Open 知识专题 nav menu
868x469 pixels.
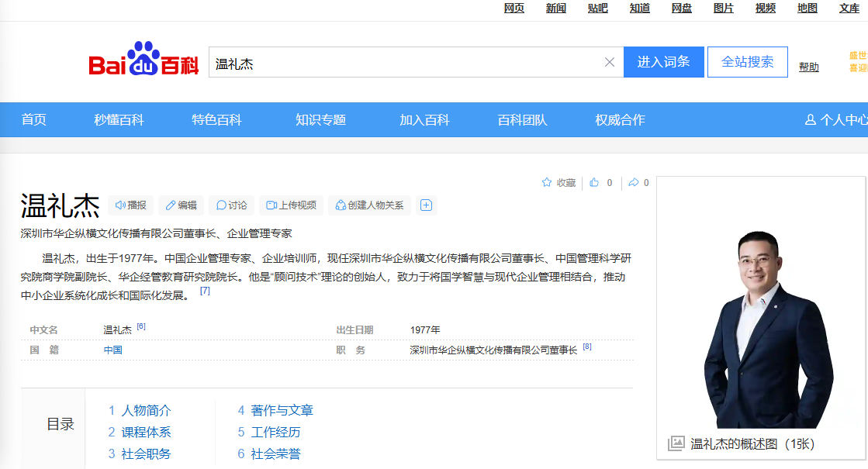coord(320,119)
